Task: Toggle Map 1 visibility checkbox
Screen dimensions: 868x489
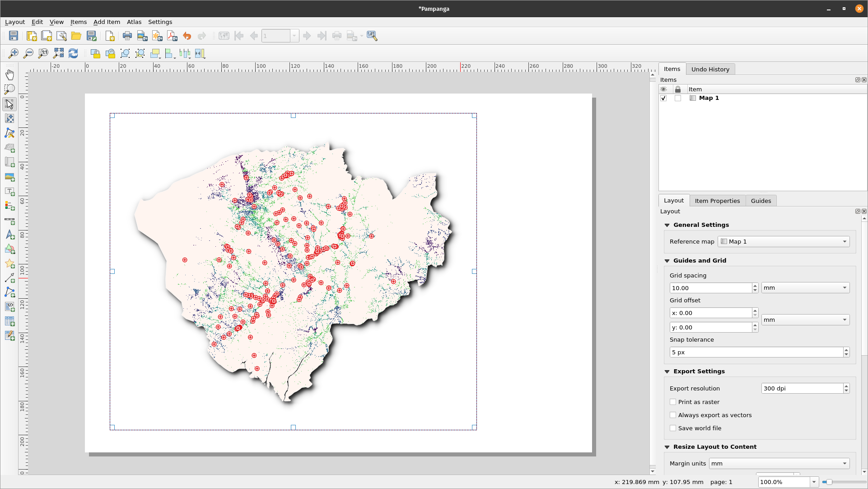Action: (x=663, y=98)
